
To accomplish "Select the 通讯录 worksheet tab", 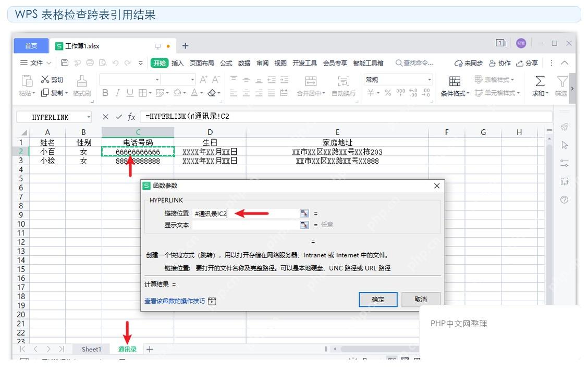I will pyautogui.click(x=128, y=349).
